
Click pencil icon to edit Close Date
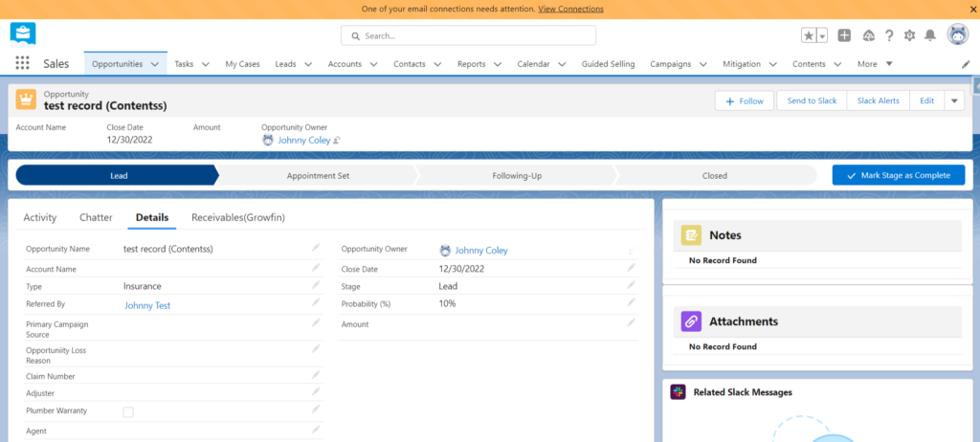631,269
